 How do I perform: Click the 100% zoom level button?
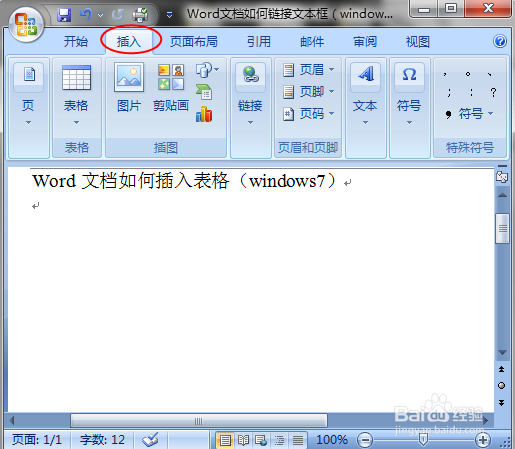point(332,440)
